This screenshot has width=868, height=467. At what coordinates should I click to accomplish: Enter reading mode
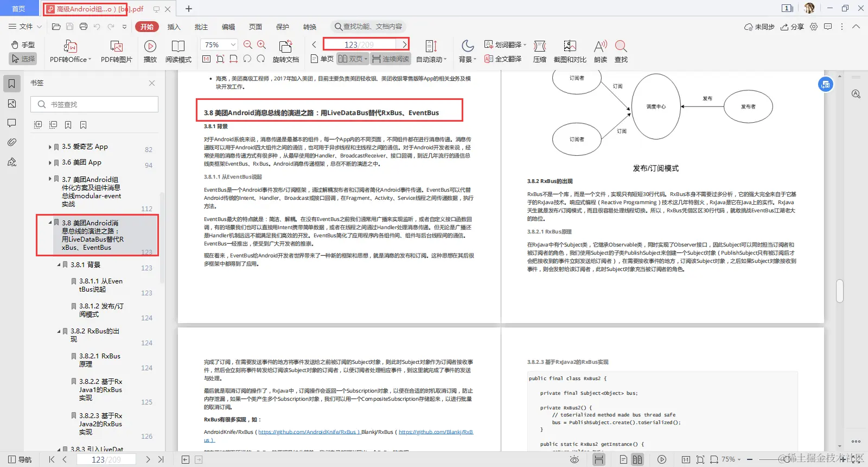[178, 52]
